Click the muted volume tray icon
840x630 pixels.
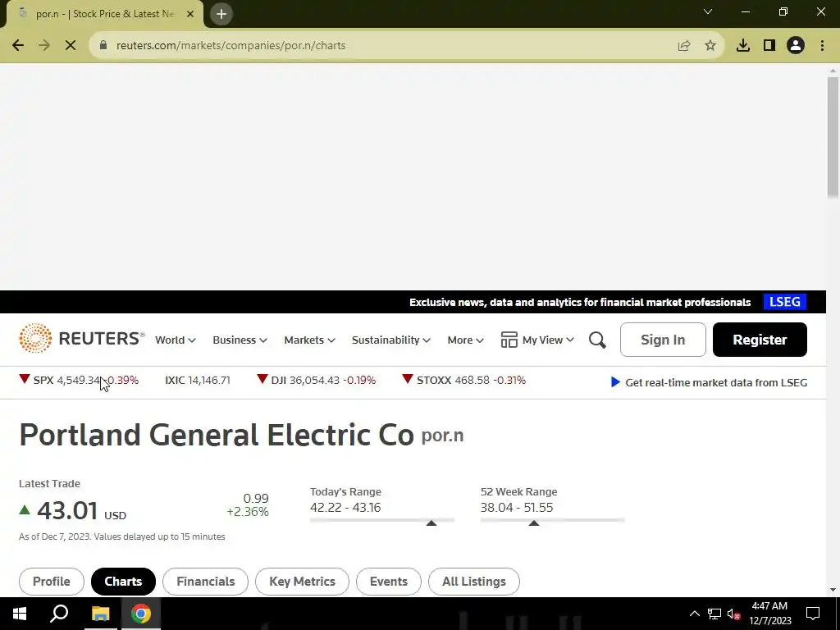coord(734,614)
